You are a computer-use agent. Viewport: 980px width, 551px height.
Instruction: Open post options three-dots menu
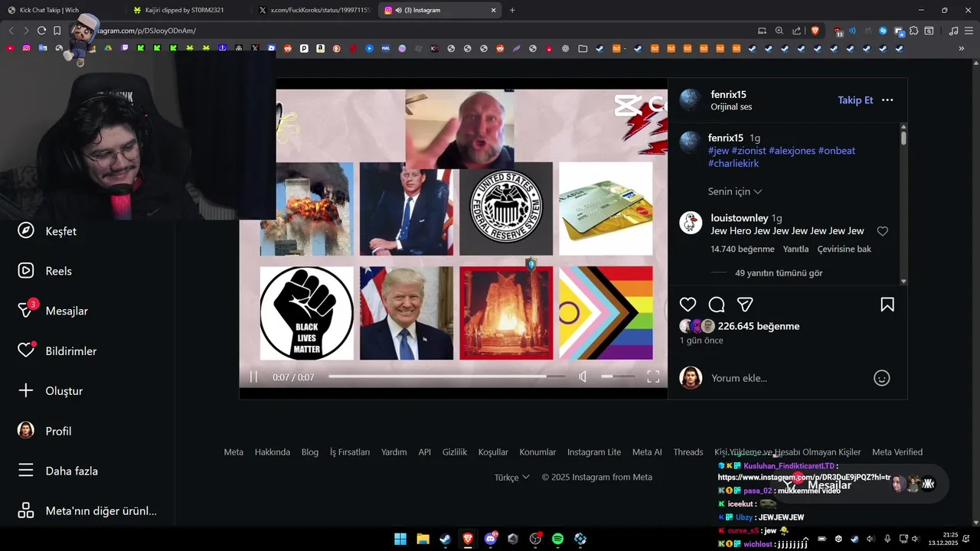[x=887, y=100]
